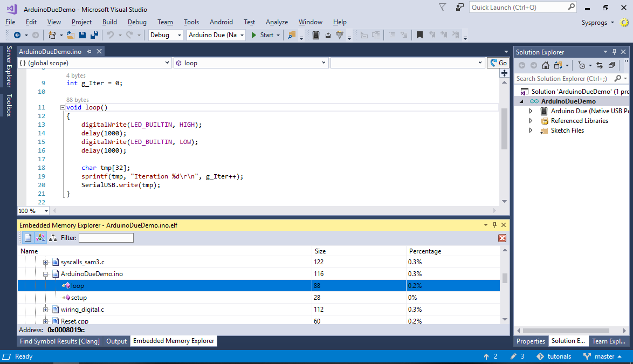Open the Analyze menu
The image size is (633, 364).
pyautogui.click(x=277, y=22)
